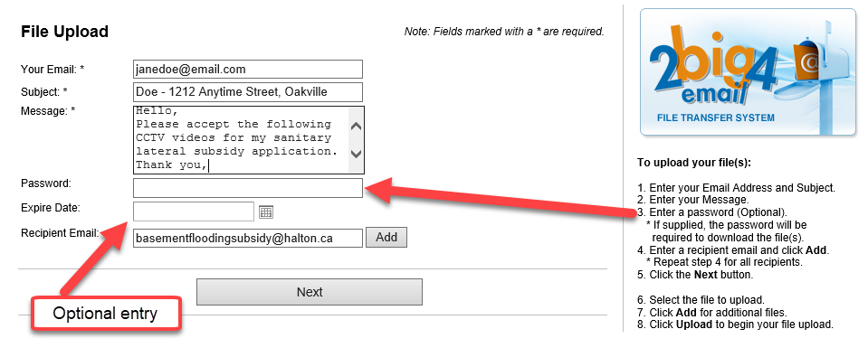Click inside the Message text area

click(x=242, y=139)
